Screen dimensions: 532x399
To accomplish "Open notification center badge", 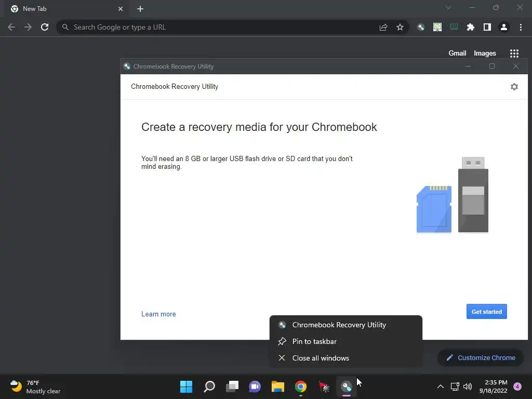I will click(x=517, y=387).
